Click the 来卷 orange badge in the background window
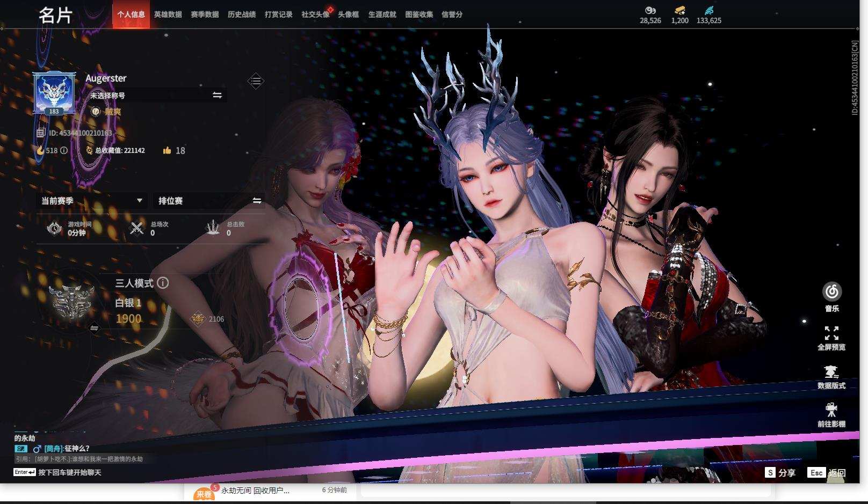Image resolution: width=868 pixels, height=504 pixels. [x=204, y=493]
